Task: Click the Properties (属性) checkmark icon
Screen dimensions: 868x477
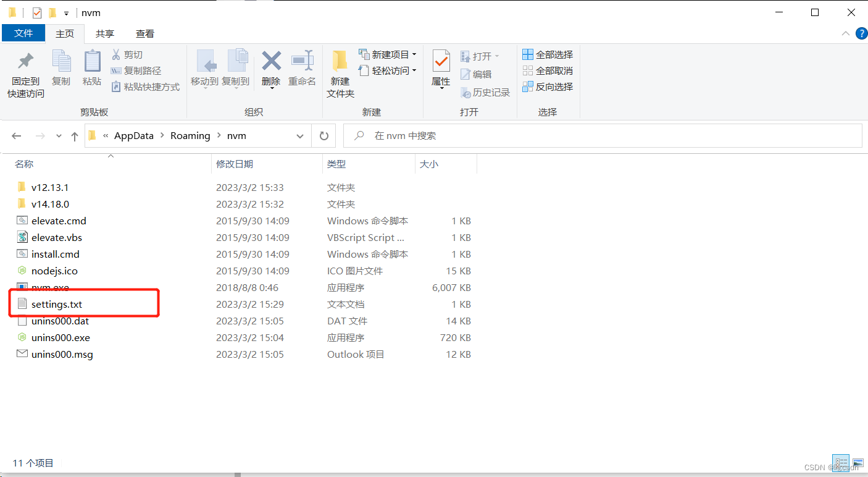Action: point(441,62)
